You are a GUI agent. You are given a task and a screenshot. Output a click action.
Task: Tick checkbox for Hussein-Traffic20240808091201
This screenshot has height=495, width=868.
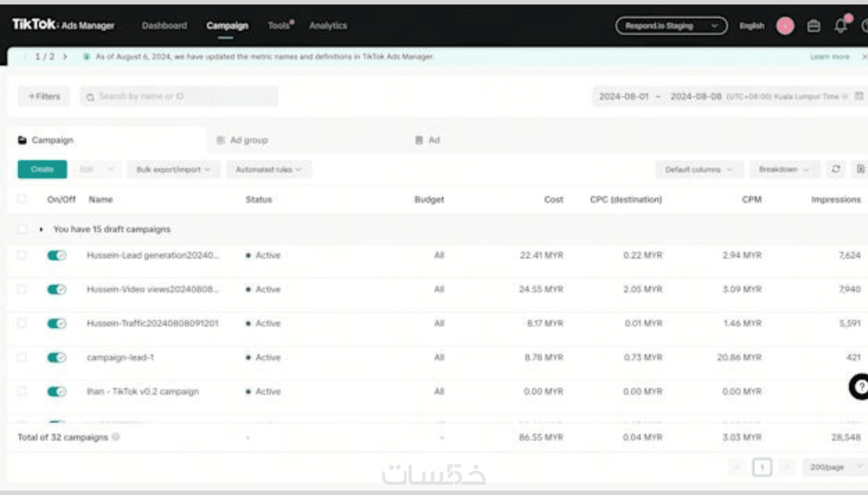(22, 323)
